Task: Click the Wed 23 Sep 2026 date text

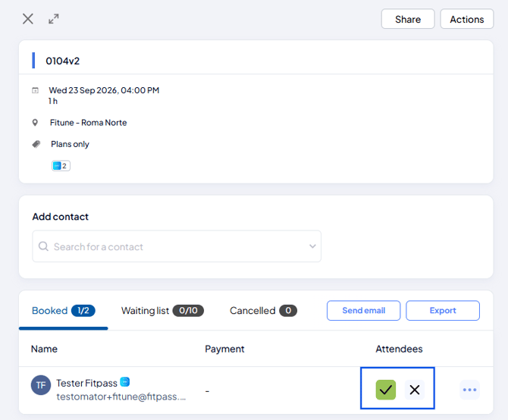Action: [104, 90]
